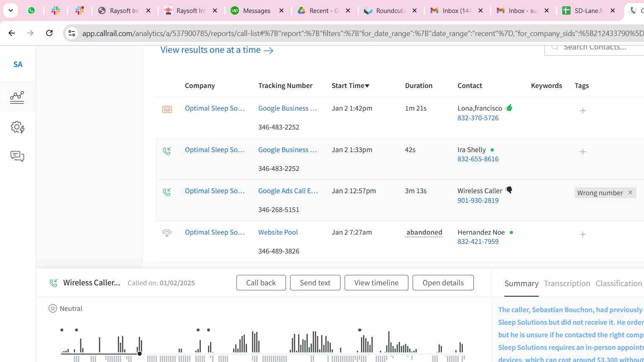Click the green status dot beside Ira Shelly
This screenshot has width=644, height=362.
click(x=492, y=150)
